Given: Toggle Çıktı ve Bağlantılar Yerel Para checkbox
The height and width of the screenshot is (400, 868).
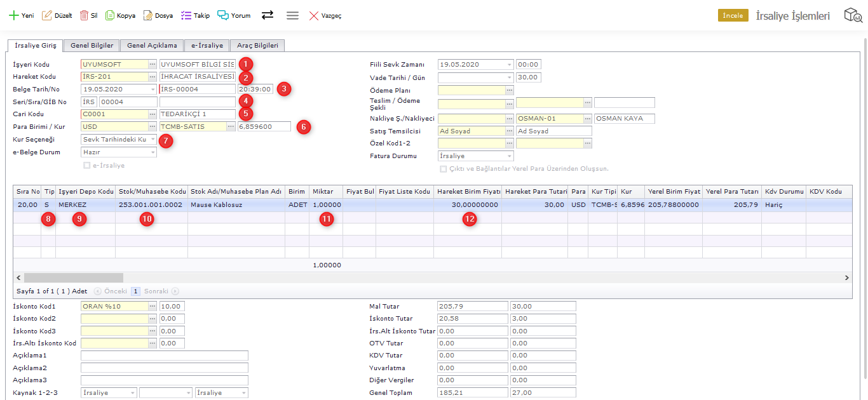Looking at the screenshot, I should (444, 169).
